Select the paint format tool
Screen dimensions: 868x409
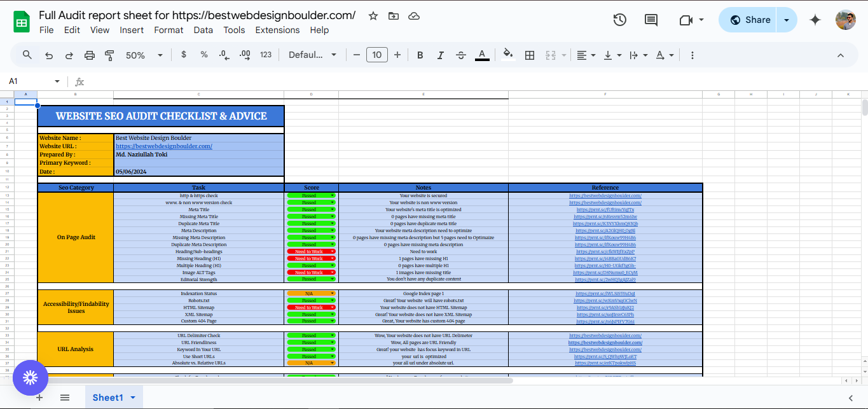click(109, 55)
